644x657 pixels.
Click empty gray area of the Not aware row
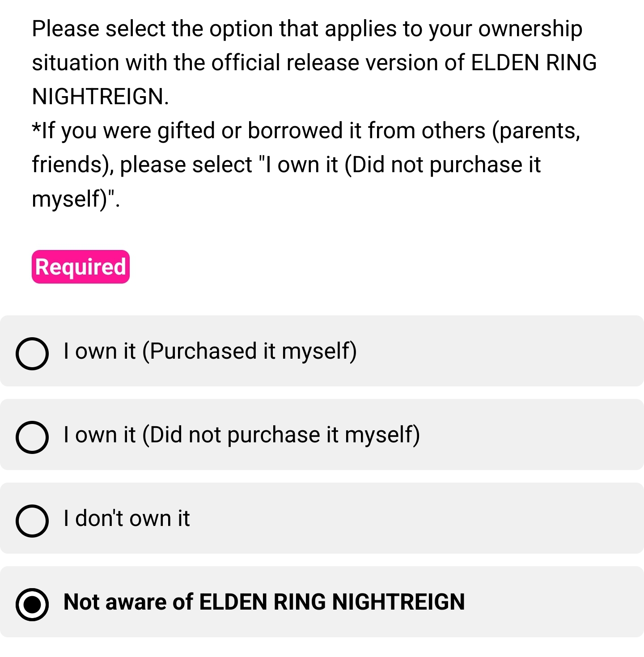555,602
